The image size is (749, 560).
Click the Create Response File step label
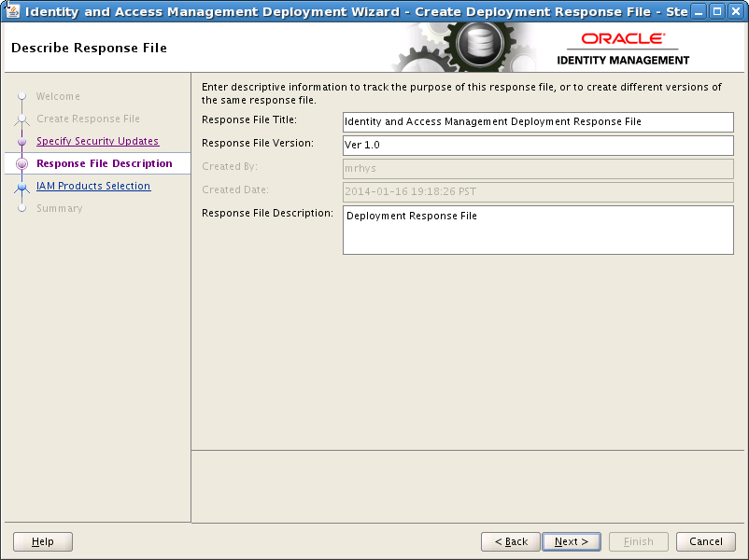pyautogui.click(x=88, y=119)
